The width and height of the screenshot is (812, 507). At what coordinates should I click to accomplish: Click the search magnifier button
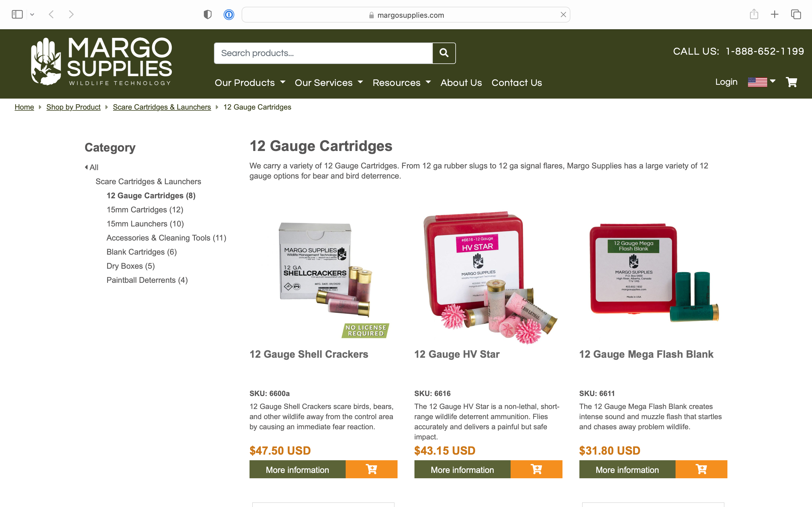point(443,53)
